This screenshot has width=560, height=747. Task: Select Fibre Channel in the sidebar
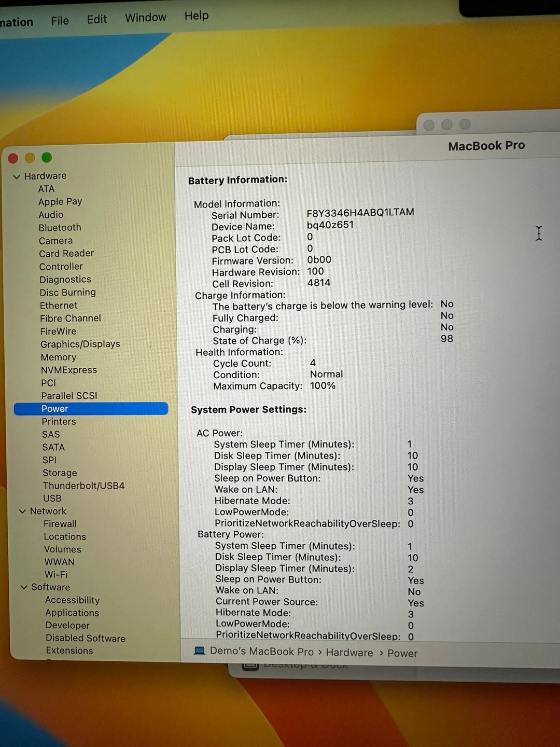point(71,318)
